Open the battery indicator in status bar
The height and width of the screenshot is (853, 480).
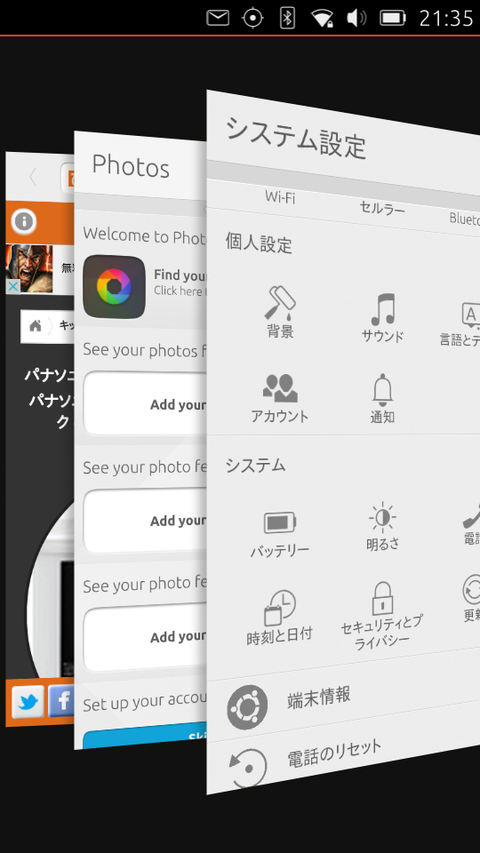(x=393, y=18)
